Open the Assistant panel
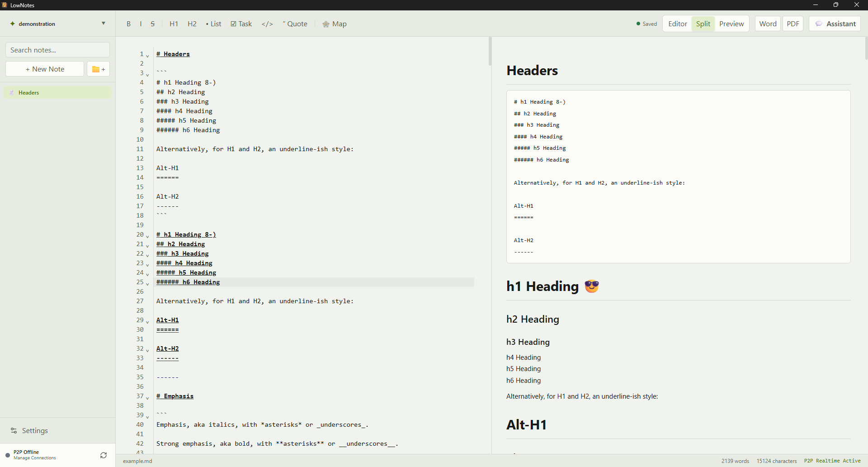This screenshot has height=467, width=868. pos(835,24)
